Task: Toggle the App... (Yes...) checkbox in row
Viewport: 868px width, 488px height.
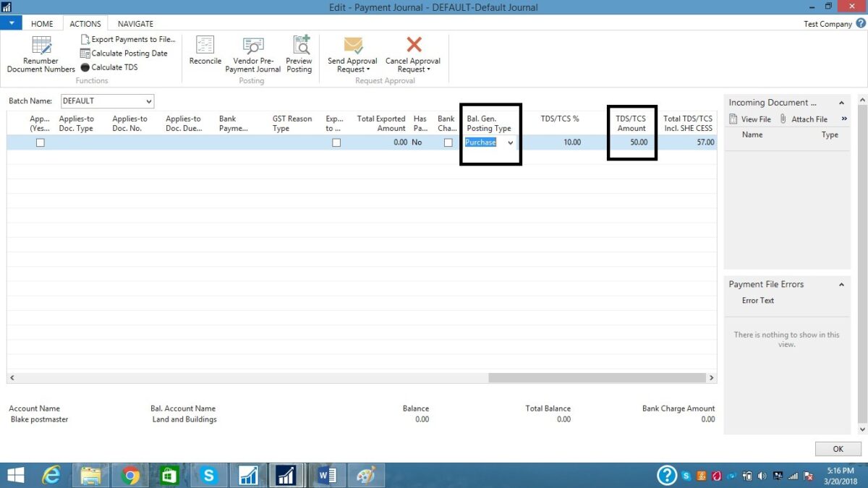Action: (41, 143)
